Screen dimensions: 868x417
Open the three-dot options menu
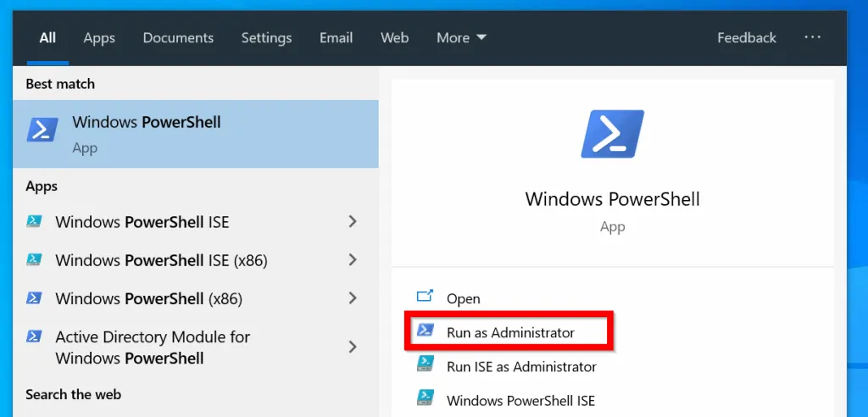tap(812, 37)
